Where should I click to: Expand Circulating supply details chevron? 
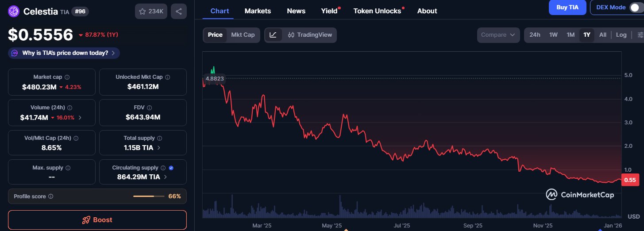pyautogui.click(x=166, y=177)
